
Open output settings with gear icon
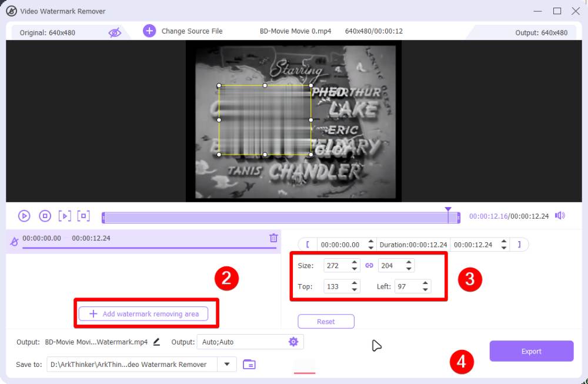coord(293,342)
